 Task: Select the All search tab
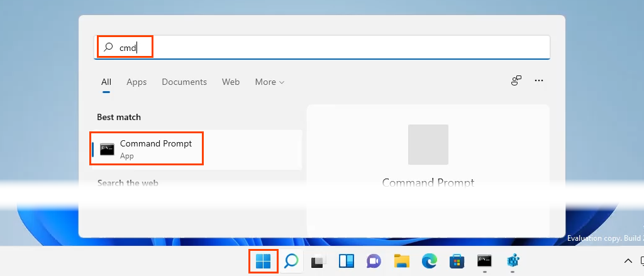coord(106,82)
